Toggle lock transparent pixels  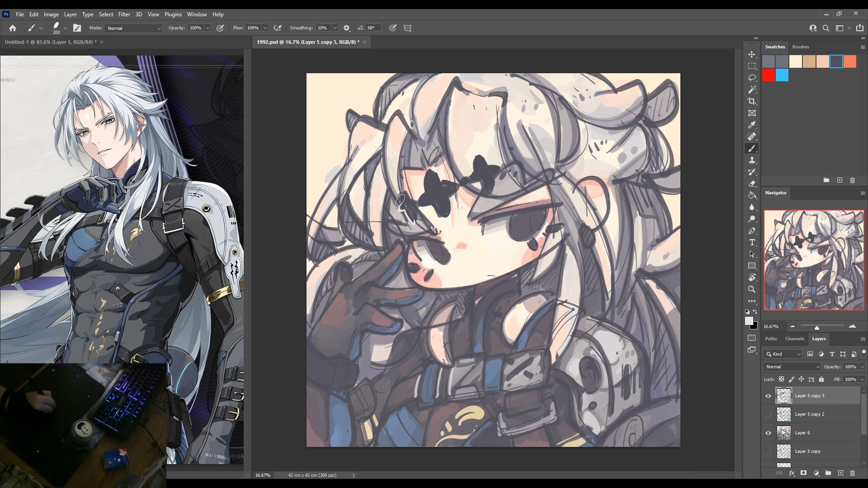point(781,380)
